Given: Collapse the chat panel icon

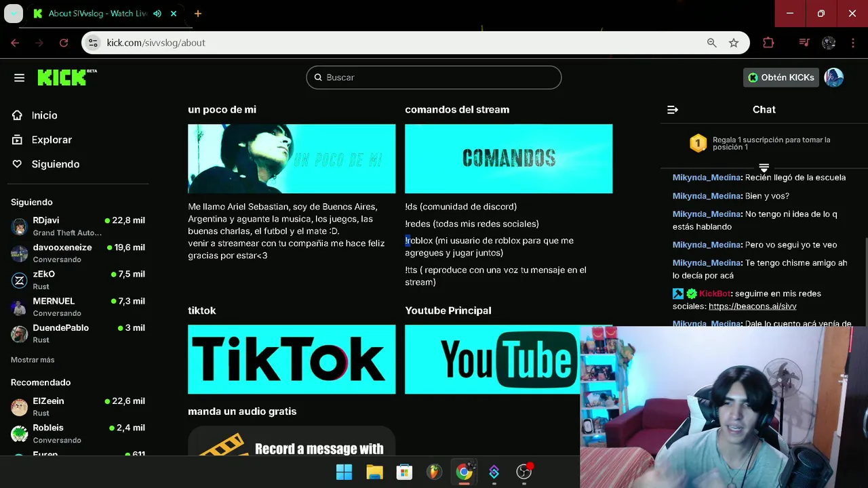Looking at the screenshot, I should [x=673, y=109].
